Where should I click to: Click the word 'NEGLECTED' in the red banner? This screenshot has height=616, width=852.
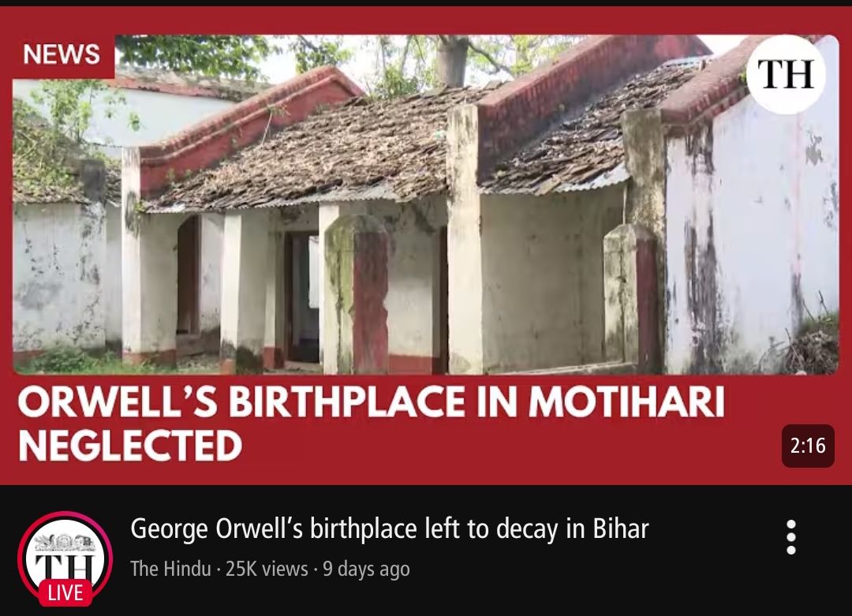pyautogui.click(x=130, y=446)
